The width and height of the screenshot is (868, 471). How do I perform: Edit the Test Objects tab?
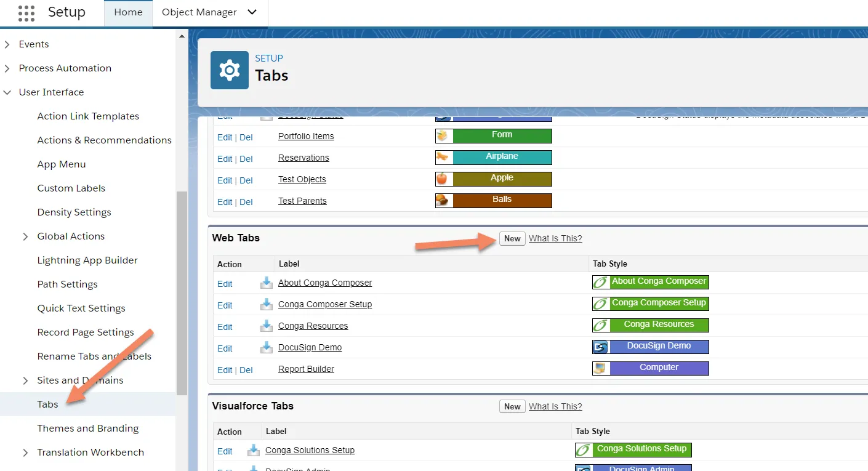(225, 180)
